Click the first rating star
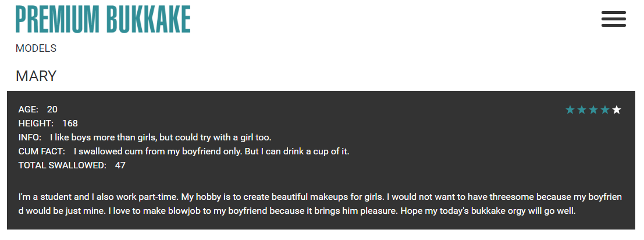The height and width of the screenshot is (240, 644). 570,110
